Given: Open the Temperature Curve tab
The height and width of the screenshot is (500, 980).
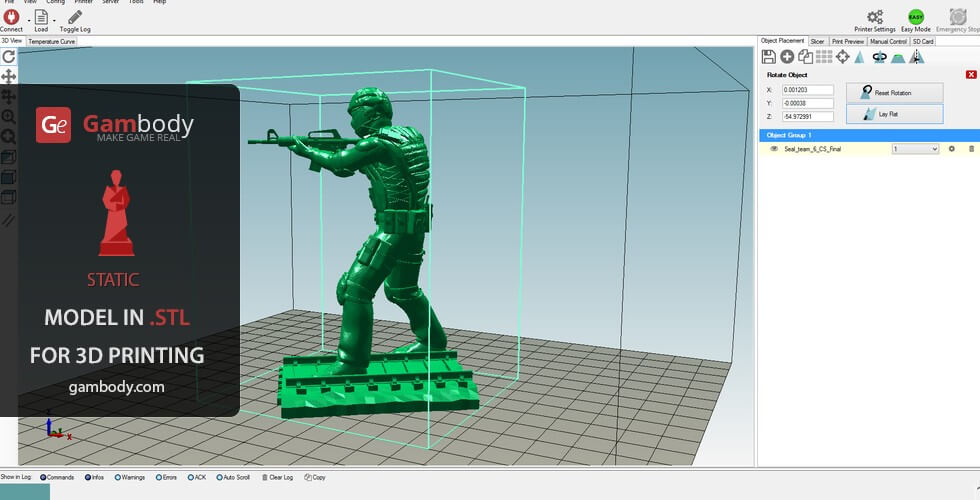Looking at the screenshot, I should (51, 42).
